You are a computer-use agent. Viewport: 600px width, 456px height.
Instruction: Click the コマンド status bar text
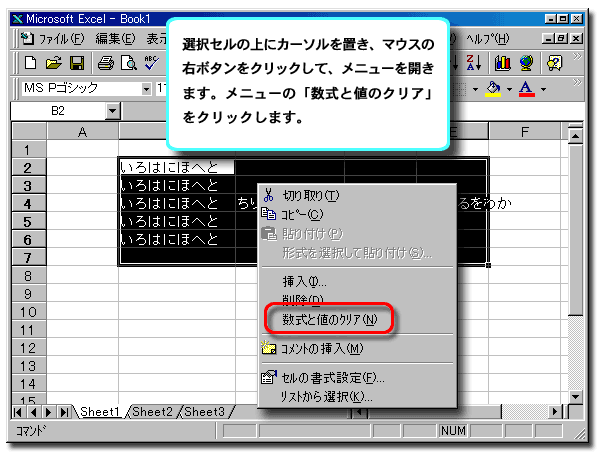31,431
